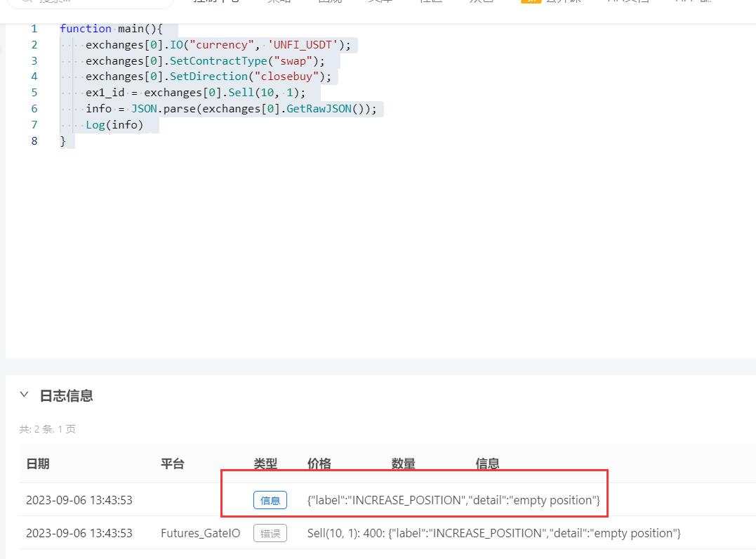Click line number 5 in the editor gutter
Viewport: 756px width, 559px height.
[34, 93]
